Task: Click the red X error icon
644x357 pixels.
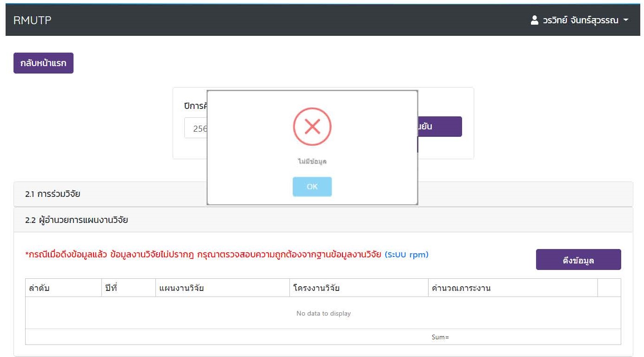Action: (x=312, y=126)
